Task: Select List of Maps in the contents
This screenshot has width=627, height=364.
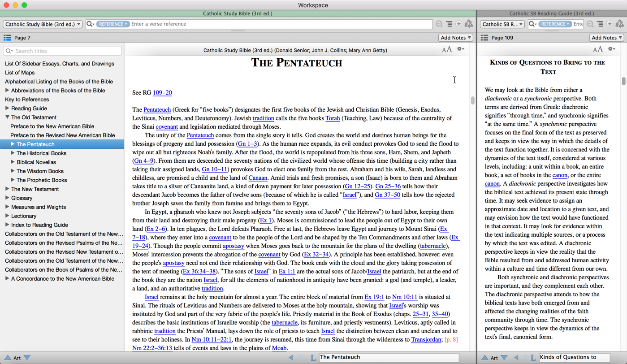Action: pyautogui.click(x=20, y=73)
